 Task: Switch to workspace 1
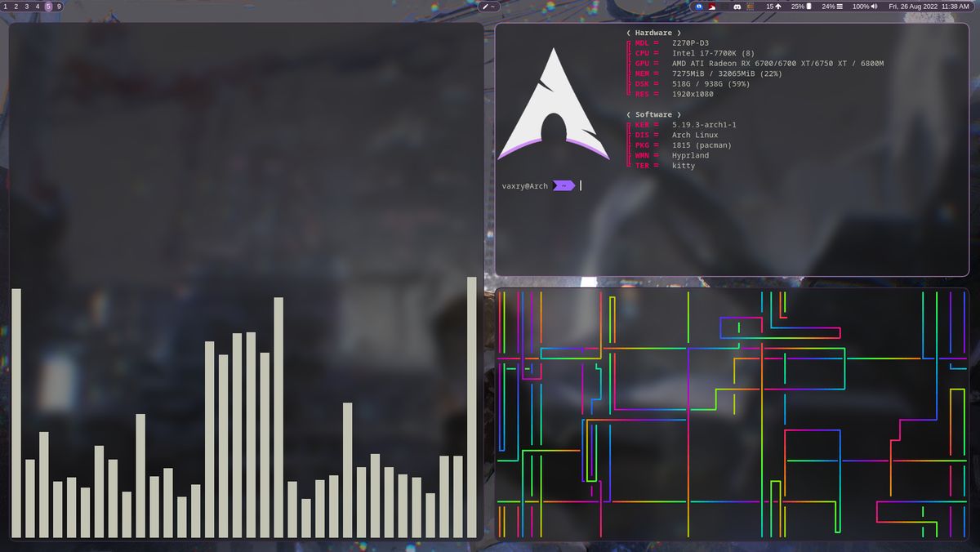5,6
